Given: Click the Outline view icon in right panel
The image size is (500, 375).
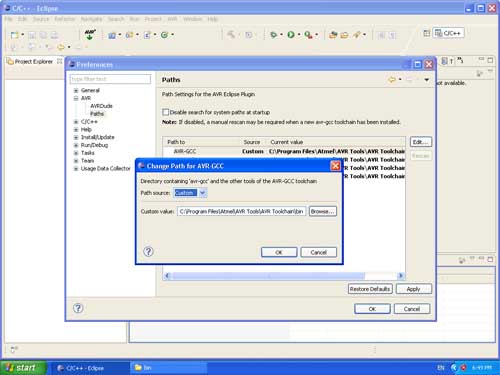Looking at the screenshot, I should 445,61.
